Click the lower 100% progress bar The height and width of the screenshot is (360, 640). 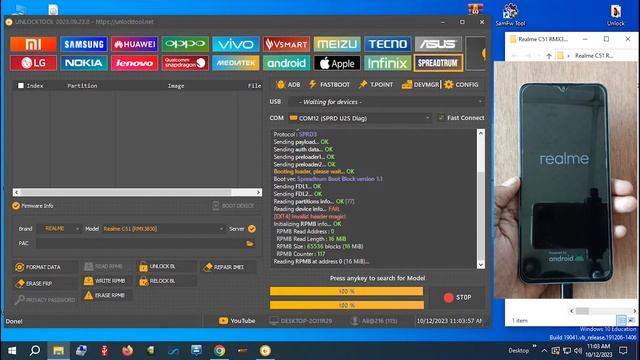click(x=347, y=305)
